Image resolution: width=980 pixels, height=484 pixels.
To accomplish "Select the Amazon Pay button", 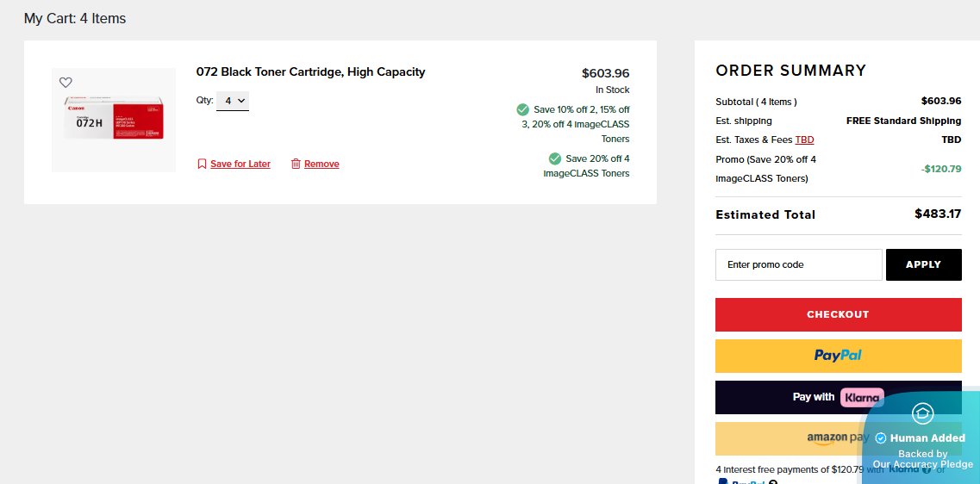I will 789,438.
